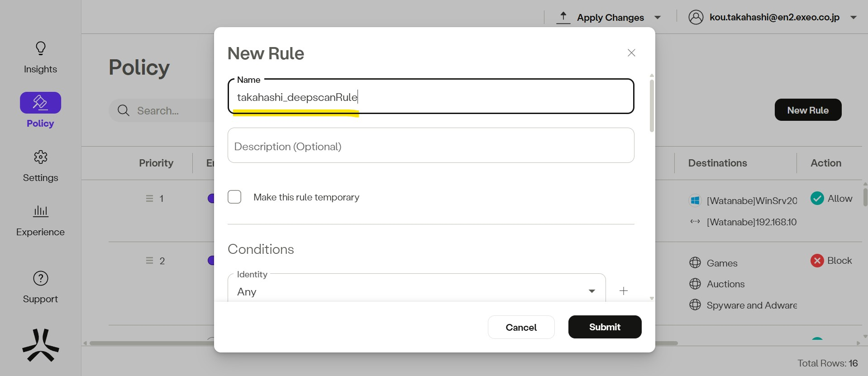The image size is (868, 376).
Task: Enable Make this rule temporary checkbox
Action: pos(234,197)
